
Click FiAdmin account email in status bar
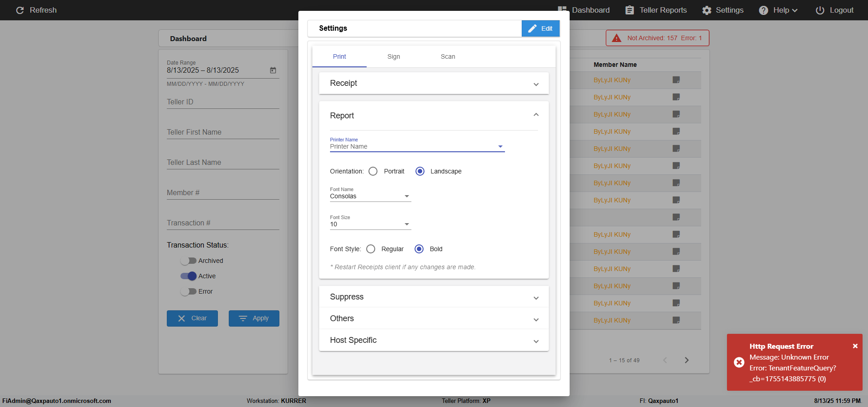pos(57,401)
